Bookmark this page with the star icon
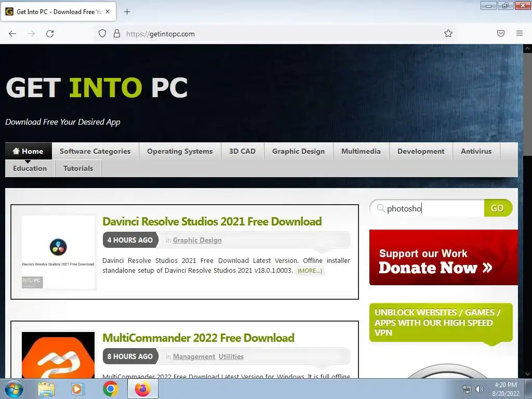532x399 pixels. pos(448,33)
